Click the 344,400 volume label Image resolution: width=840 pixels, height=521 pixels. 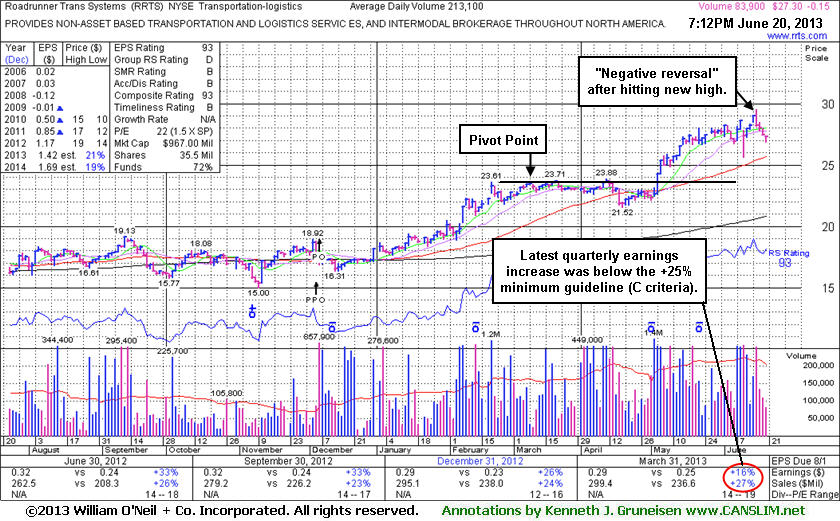tap(57, 340)
